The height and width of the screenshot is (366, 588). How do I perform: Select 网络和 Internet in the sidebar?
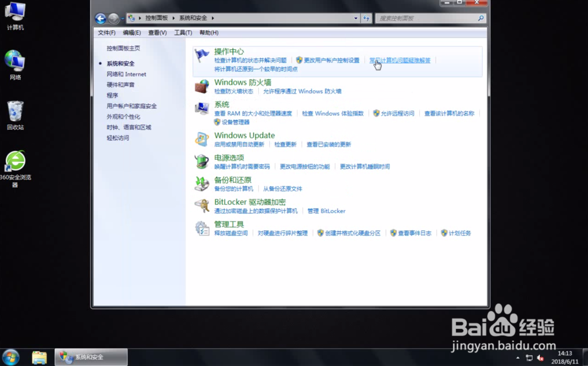click(126, 74)
